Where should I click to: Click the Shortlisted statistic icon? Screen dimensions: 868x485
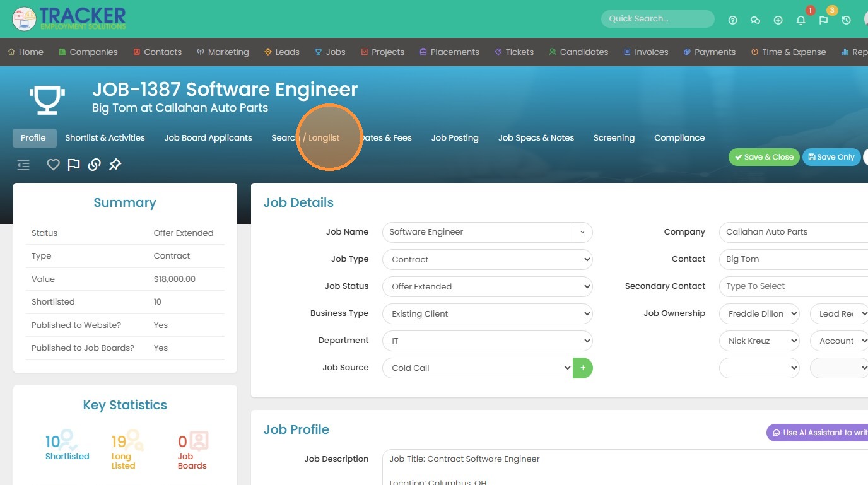point(67,439)
